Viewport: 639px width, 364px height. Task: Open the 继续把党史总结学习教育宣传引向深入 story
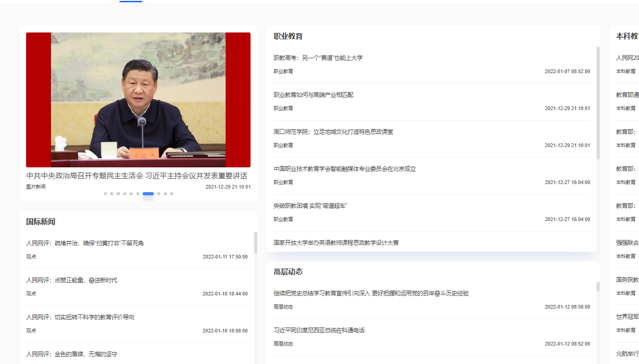coord(370,293)
